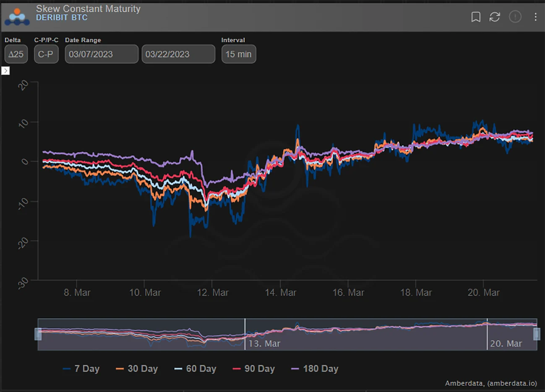The width and height of the screenshot is (545, 392).
Task: Click the left navigator range handle
Action: [38, 334]
